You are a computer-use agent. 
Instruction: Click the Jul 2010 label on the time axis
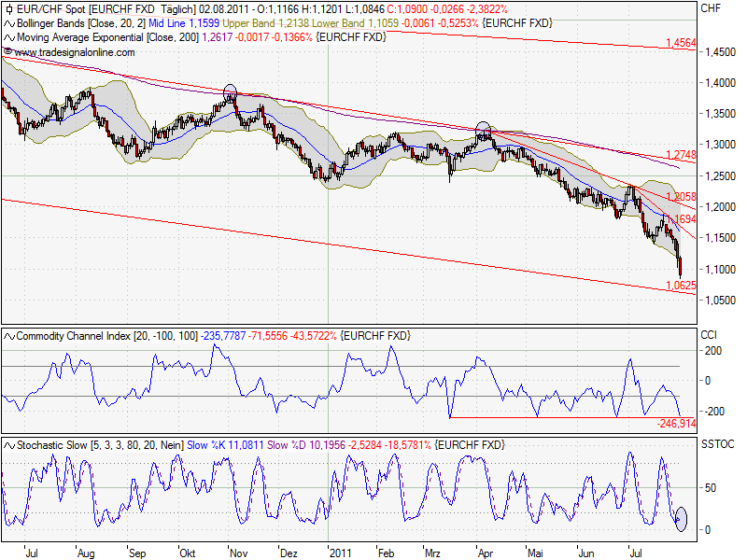(x=32, y=553)
